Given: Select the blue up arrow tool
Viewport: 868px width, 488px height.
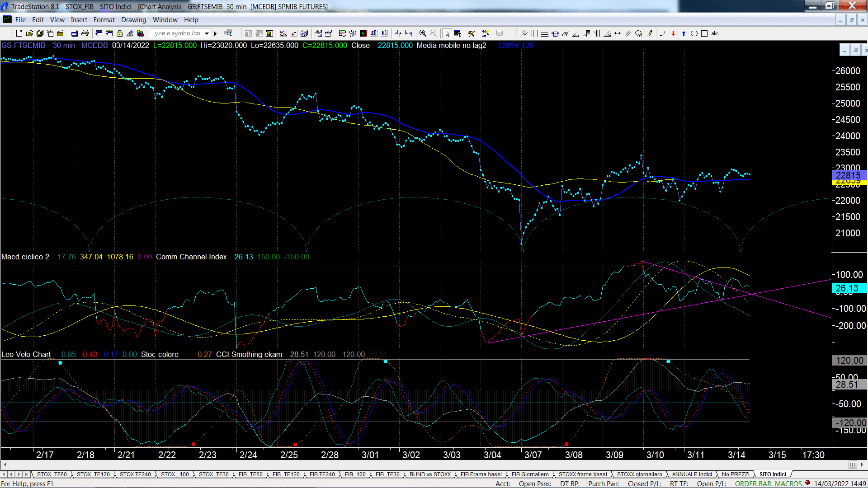Looking at the screenshot, I should coord(684,33).
